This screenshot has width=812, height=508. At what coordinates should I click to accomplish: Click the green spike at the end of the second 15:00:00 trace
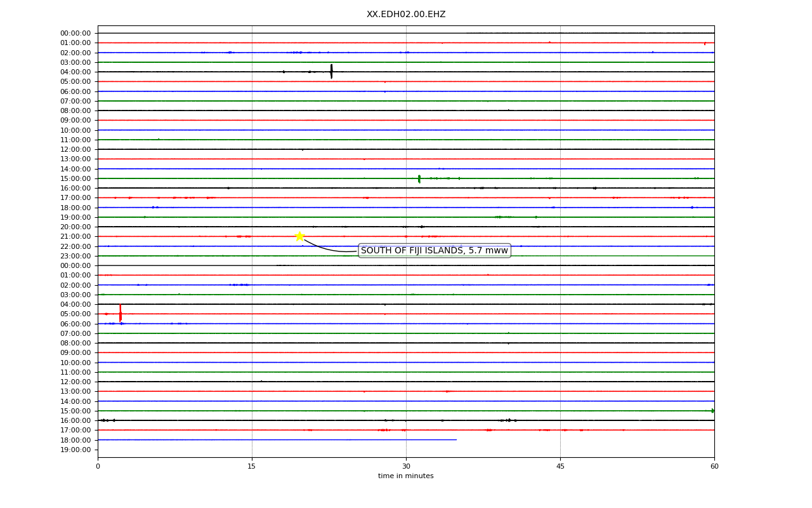[x=712, y=411]
